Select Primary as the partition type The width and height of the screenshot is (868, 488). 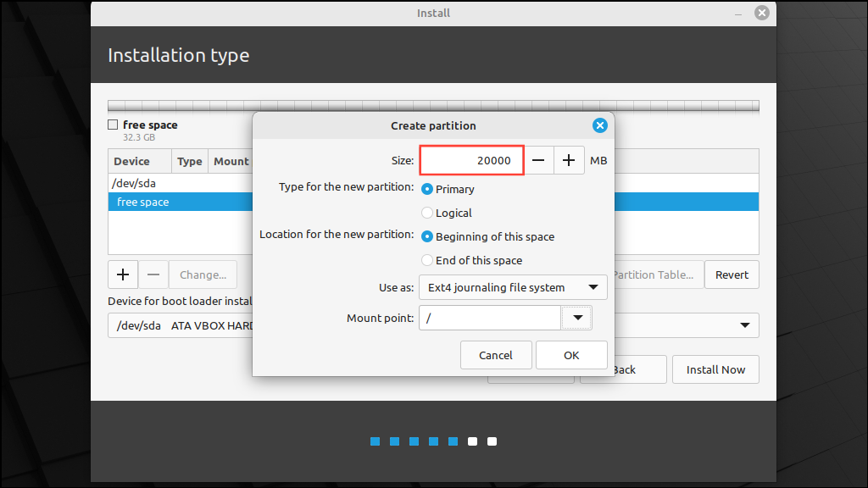(x=427, y=189)
